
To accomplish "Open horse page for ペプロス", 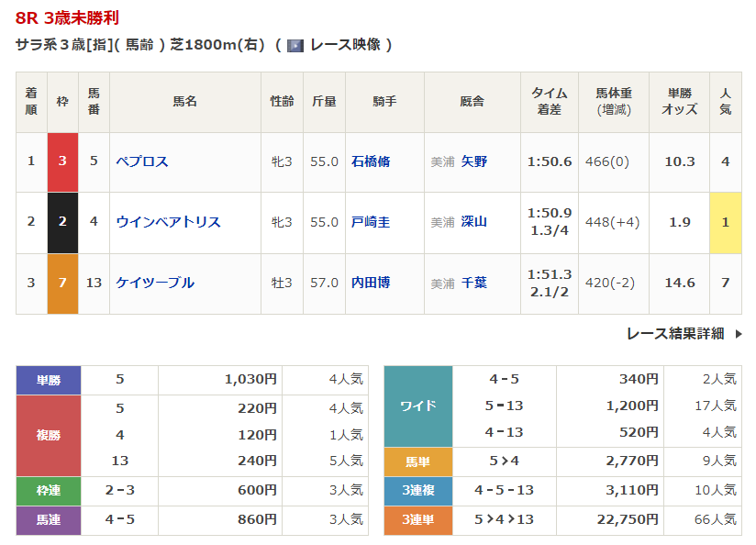I will (x=142, y=161).
